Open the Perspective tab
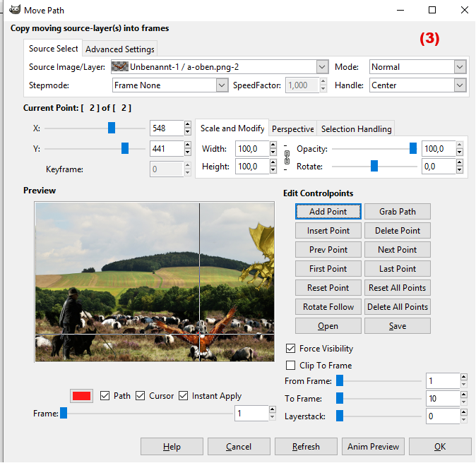This screenshot has width=476, height=463. (x=293, y=129)
